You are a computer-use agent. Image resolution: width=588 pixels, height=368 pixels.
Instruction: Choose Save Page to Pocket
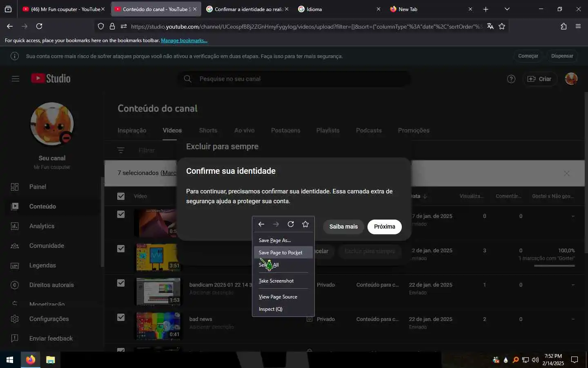tap(283, 253)
